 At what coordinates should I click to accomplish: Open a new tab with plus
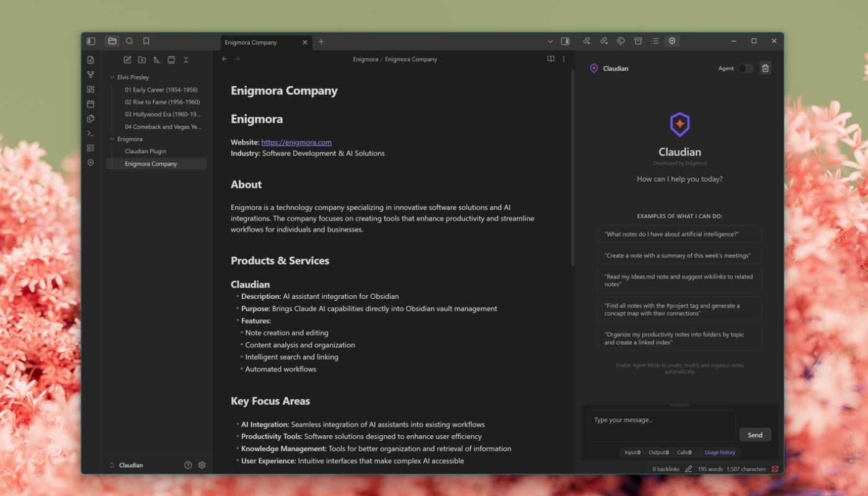click(x=321, y=42)
